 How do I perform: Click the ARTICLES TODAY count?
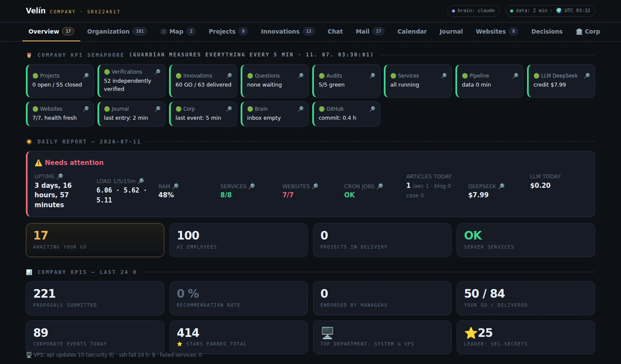click(408, 186)
